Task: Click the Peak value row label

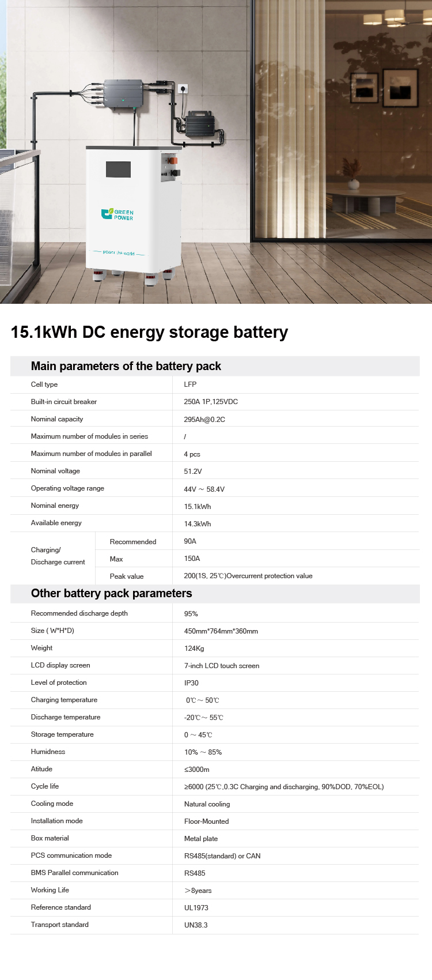Action: click(127, 576)
